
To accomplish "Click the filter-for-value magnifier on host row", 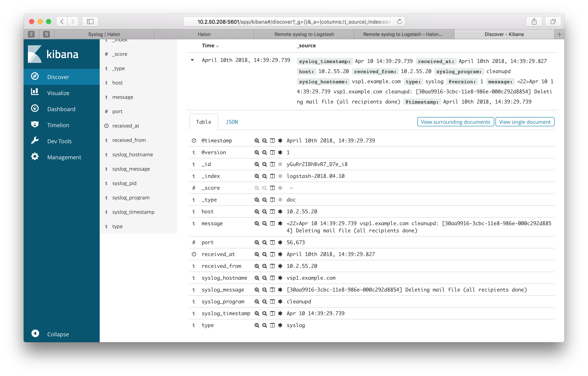I will tap(257, 212).
